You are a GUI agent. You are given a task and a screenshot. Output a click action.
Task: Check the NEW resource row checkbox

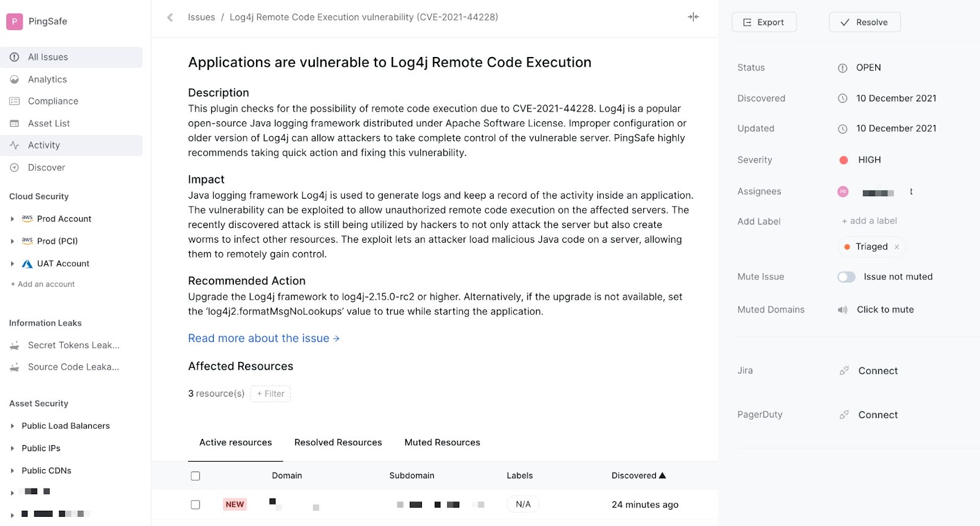(195, 505)
